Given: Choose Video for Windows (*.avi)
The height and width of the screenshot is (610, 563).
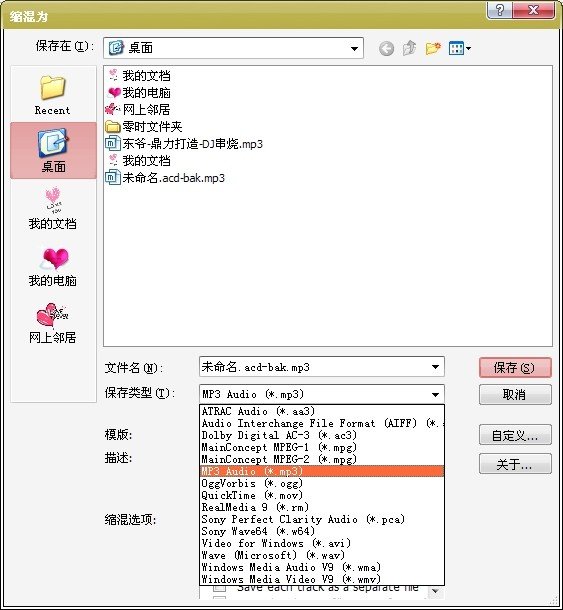Looking at the screenshot, I should click(322, 543).
